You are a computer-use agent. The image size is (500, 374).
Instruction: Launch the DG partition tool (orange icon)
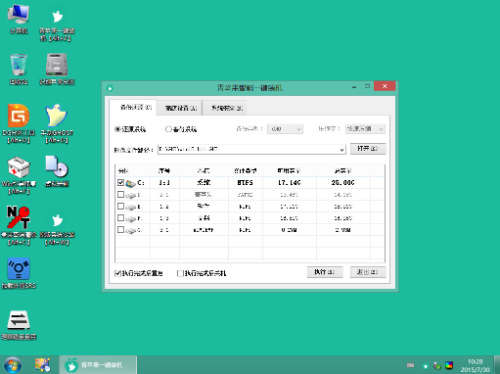tap(19, 124)
